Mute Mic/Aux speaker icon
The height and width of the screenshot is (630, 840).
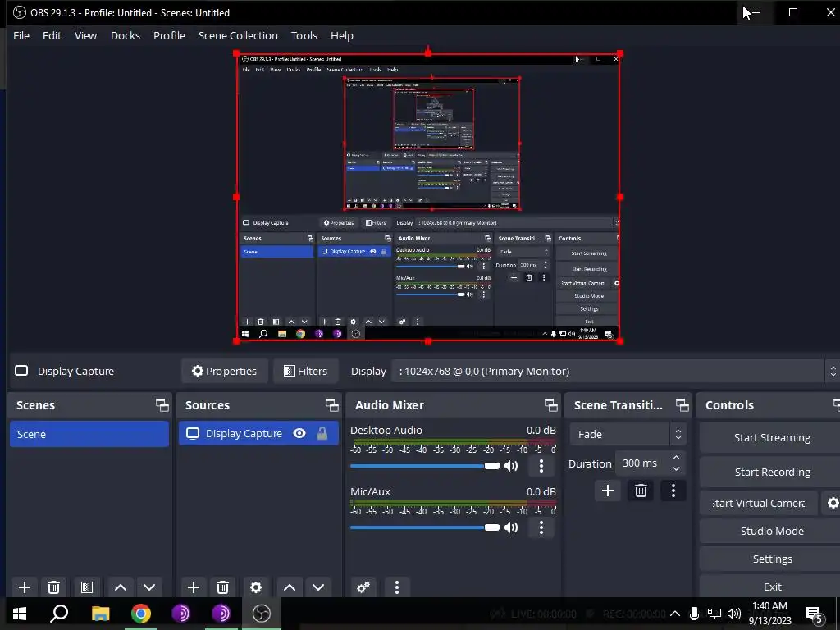[x=511, y=527]
